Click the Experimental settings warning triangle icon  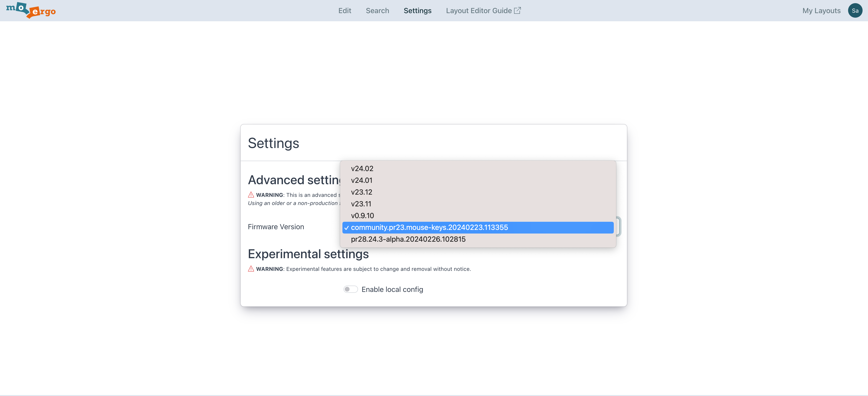tap(251, 269)
